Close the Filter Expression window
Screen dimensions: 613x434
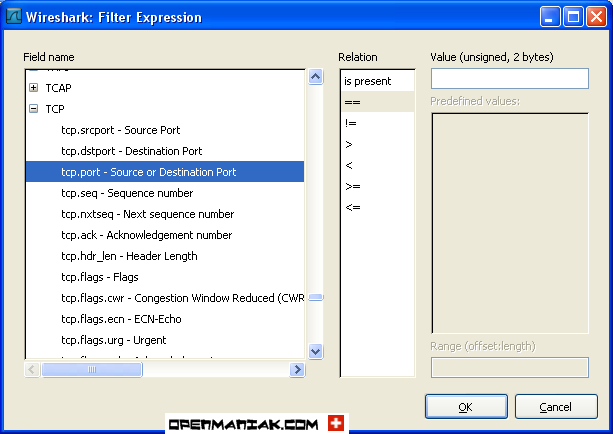(x=597, y=17)
